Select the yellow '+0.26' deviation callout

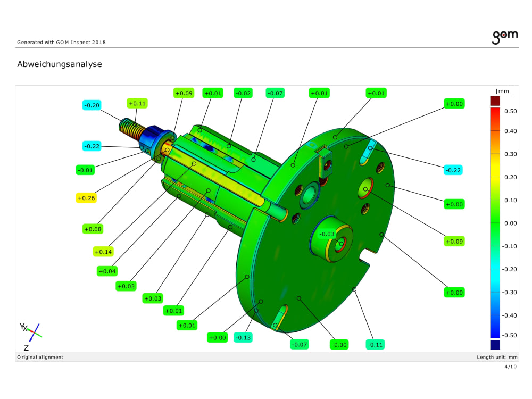[x=86, y=198]
